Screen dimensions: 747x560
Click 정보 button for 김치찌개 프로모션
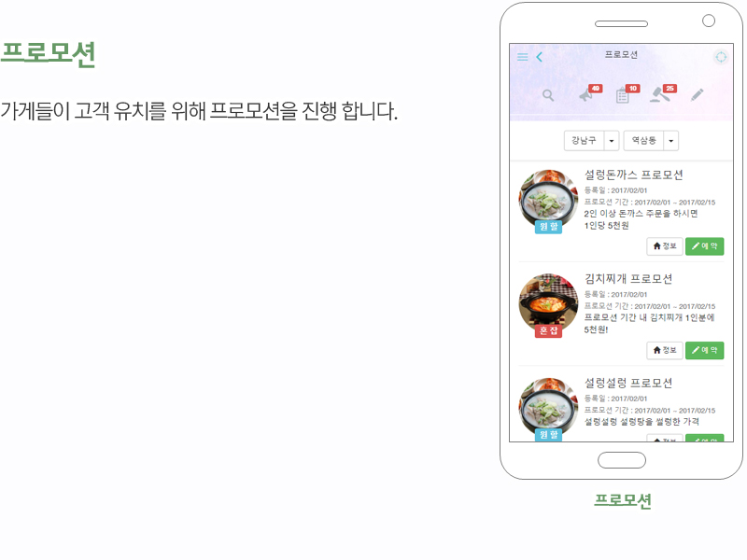[665, 351]
